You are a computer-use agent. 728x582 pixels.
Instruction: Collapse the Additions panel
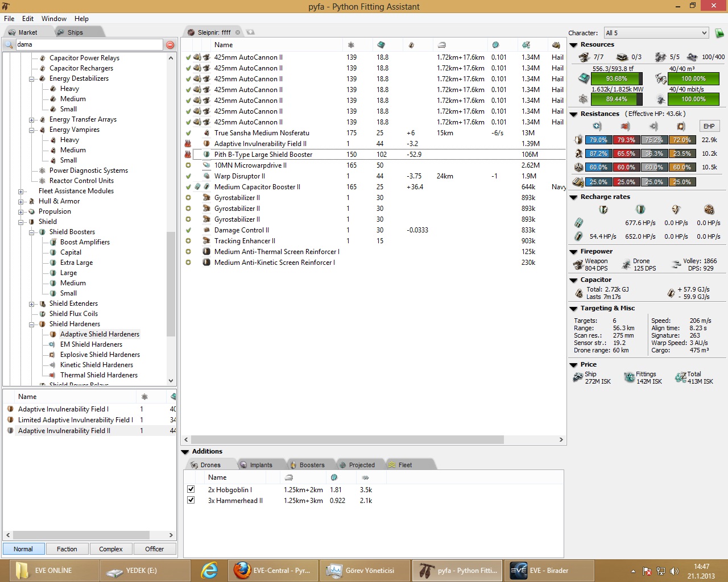pos(185,452)
